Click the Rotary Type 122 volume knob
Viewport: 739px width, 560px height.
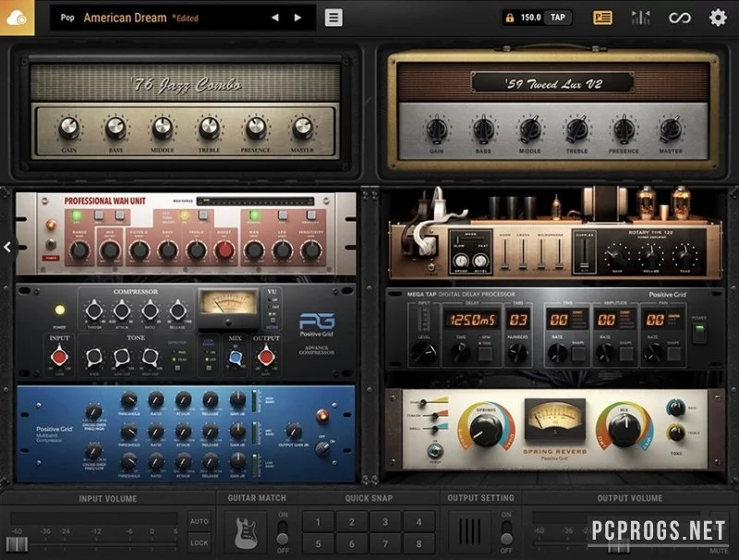(x=650, y=256)
